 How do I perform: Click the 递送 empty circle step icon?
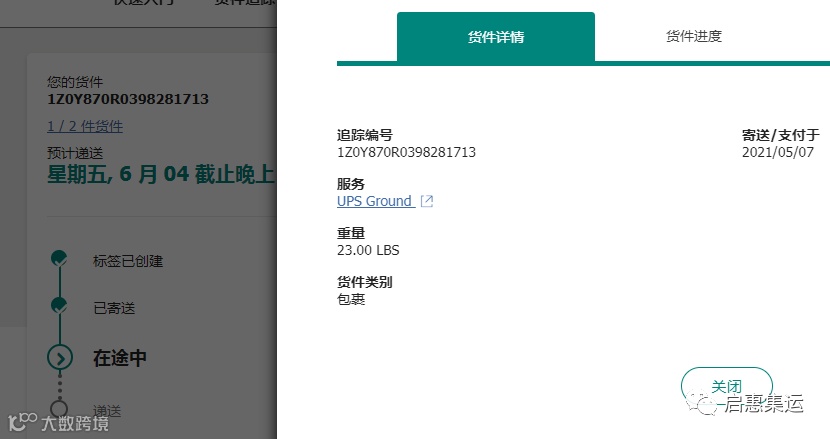point(59,408)
